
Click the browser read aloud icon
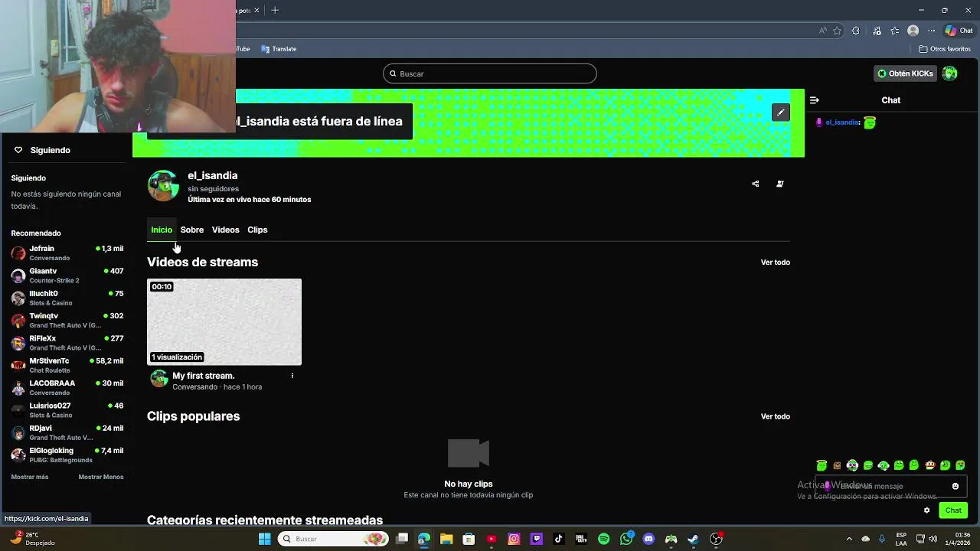823,31
